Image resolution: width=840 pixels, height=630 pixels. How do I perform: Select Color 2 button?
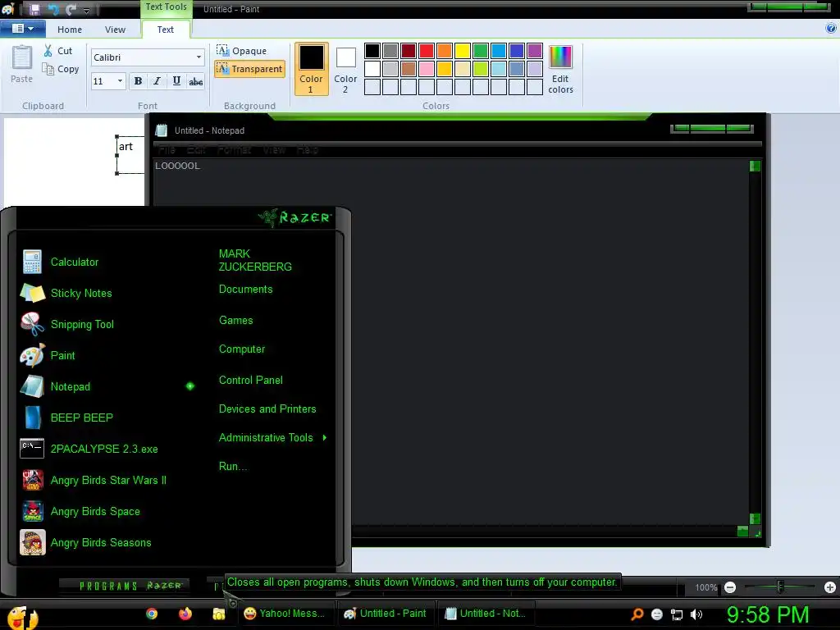coord(345,69)
